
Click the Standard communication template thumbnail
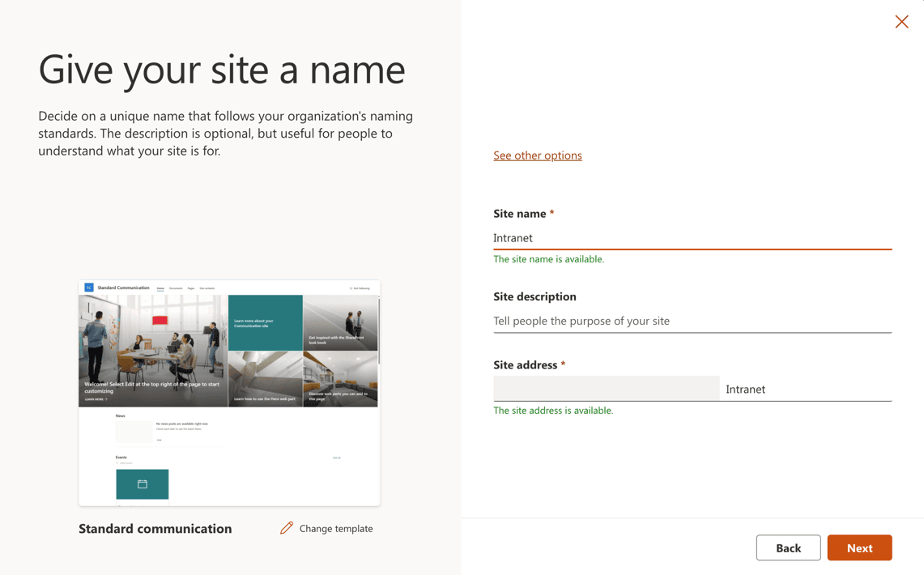228,392
